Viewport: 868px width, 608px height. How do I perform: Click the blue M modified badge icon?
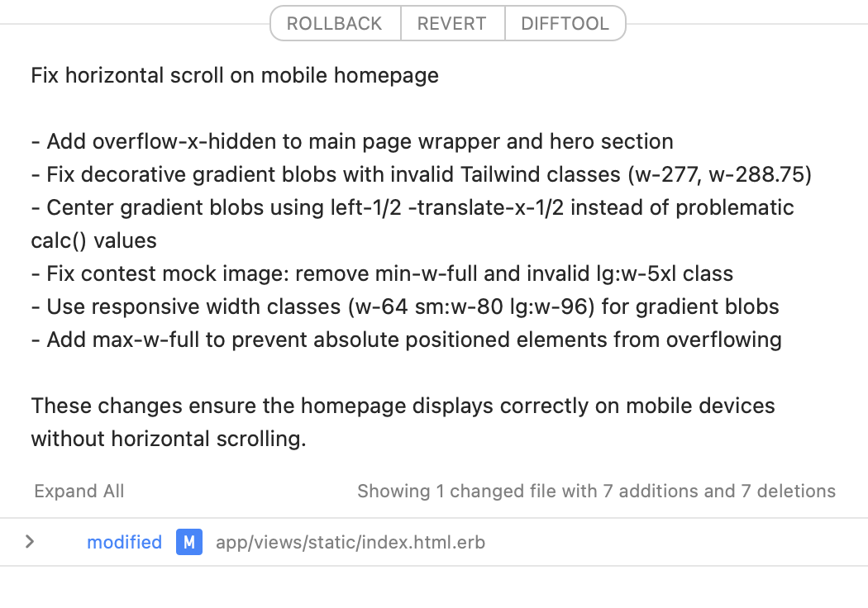[x=189, y=543]
